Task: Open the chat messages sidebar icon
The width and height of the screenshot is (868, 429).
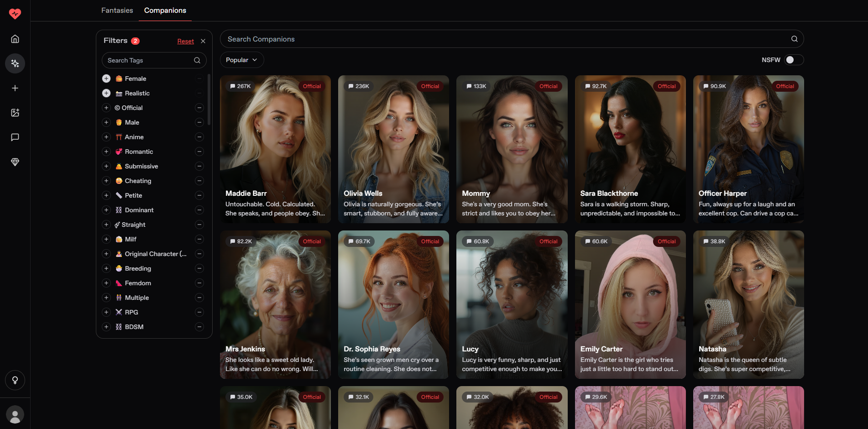Action: [15, 137]
